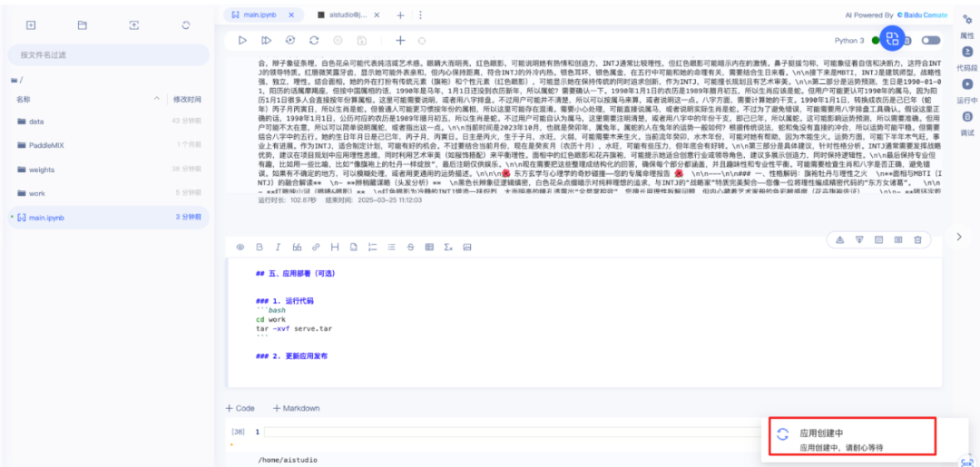This screenshot has height=467, width=980.
Task: Expand right sidebar with chevron arrow
Action: pyautogui.click(x=959, y=236)
